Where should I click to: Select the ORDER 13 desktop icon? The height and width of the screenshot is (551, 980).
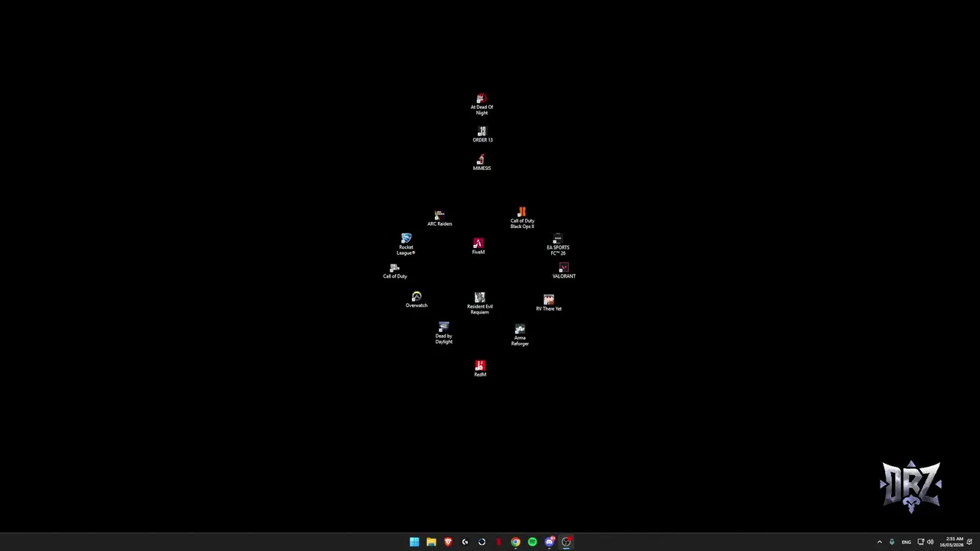pyautogui.click(x=482, y=135)
